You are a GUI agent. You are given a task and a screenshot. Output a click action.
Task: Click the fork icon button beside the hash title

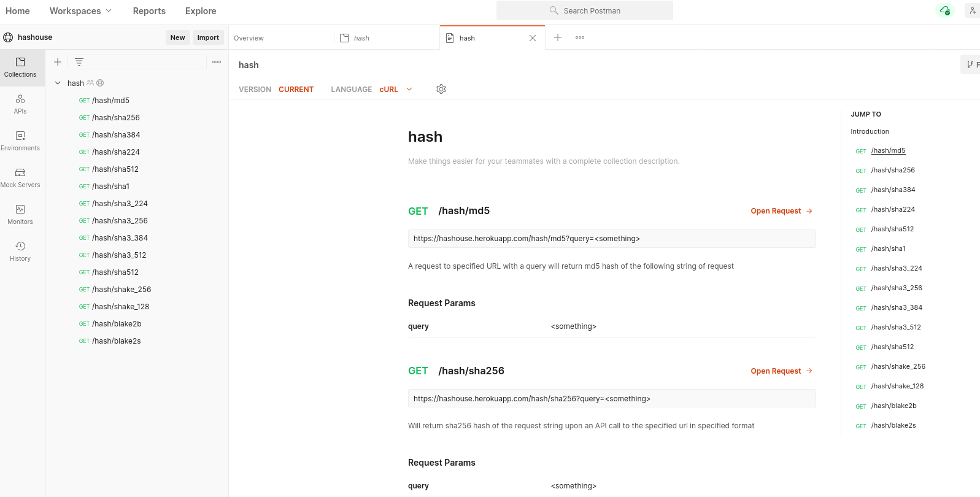coord(971,64)
